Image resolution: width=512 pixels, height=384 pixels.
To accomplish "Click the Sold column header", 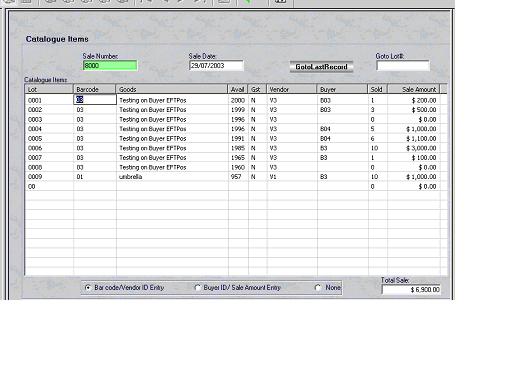I will [378, 89].
